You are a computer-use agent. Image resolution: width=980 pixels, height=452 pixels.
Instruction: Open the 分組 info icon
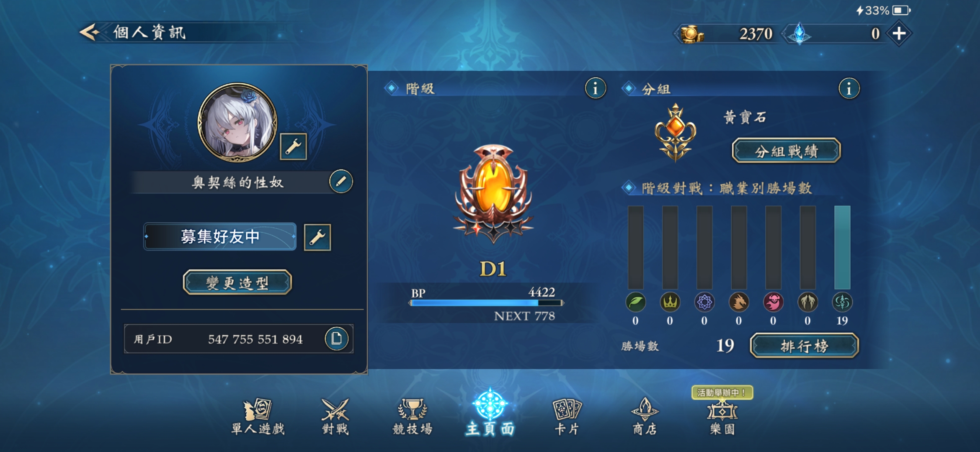(849, 88)
